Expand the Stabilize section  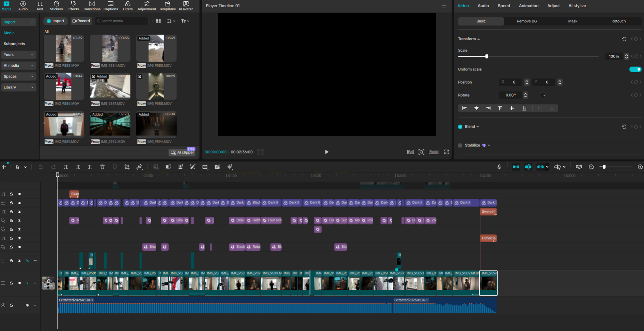(489, 145)
